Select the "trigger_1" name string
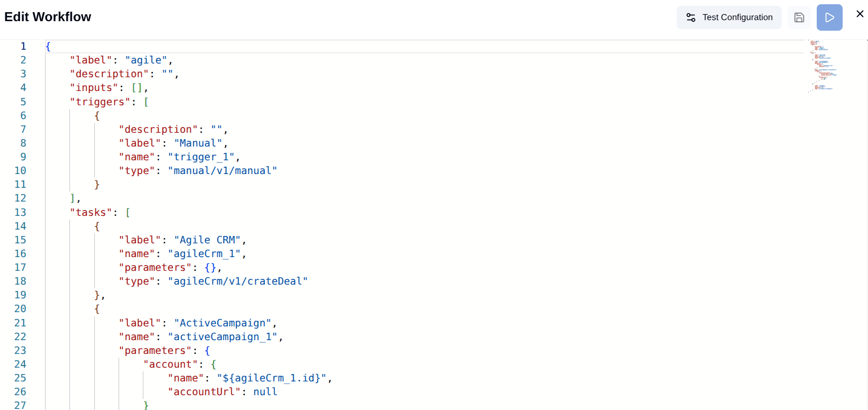This screenshot has height=410, width=868. 201,157
